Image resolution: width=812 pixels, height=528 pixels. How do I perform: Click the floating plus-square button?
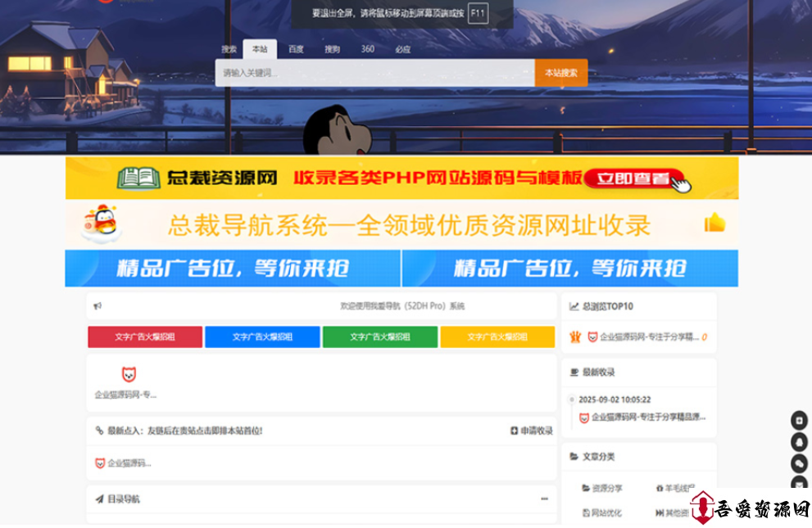tap(800, 421)
